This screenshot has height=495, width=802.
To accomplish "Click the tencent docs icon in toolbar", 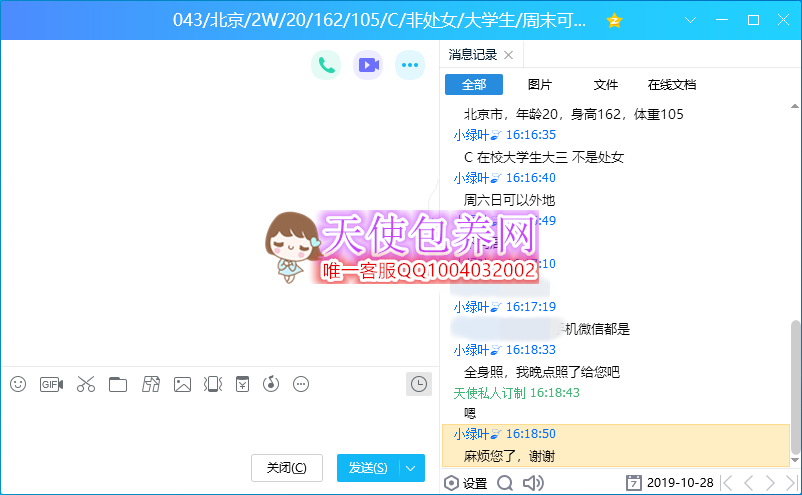I will [151, 384].
